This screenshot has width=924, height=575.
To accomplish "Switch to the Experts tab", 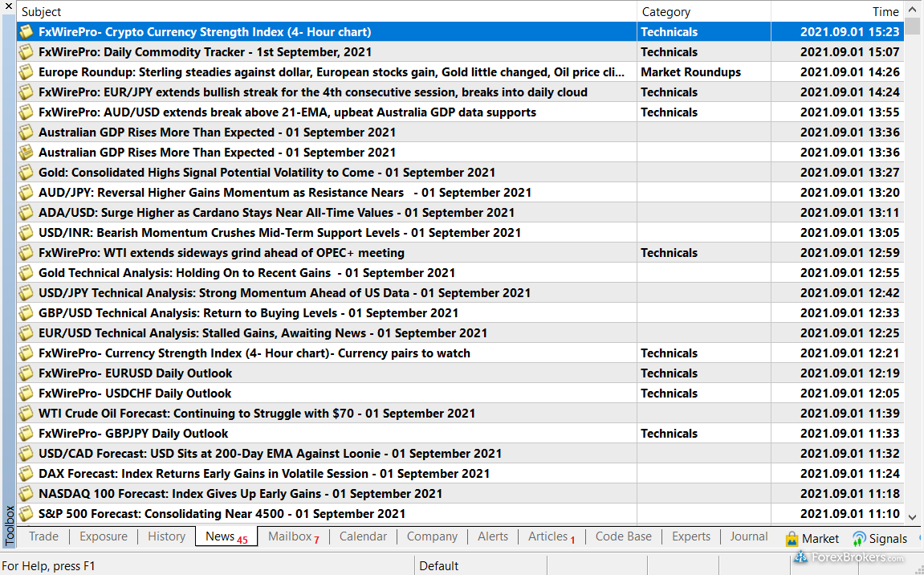I will 691,536.
